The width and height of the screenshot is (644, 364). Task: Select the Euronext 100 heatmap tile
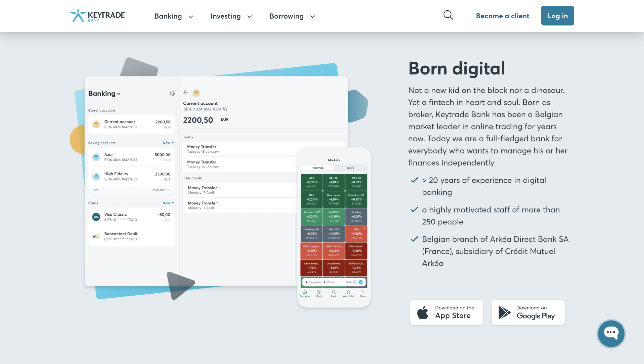pyautogui.click(x=311, y=216)
